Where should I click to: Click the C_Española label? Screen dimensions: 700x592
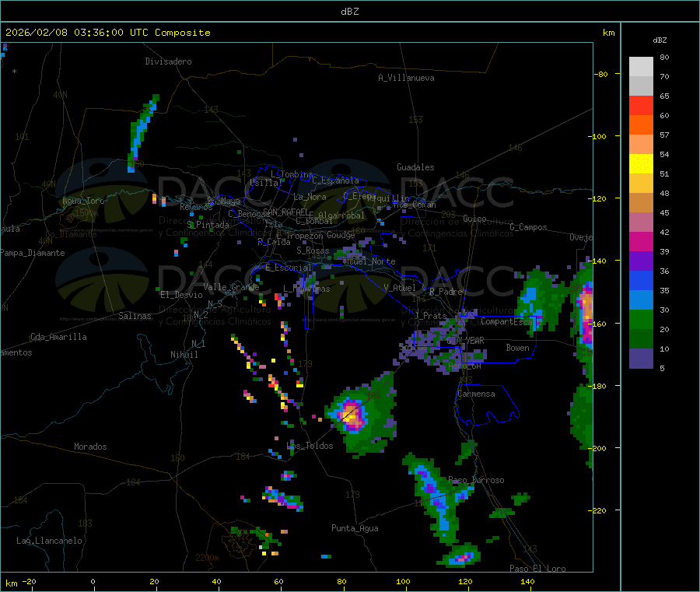pos(336,180)
